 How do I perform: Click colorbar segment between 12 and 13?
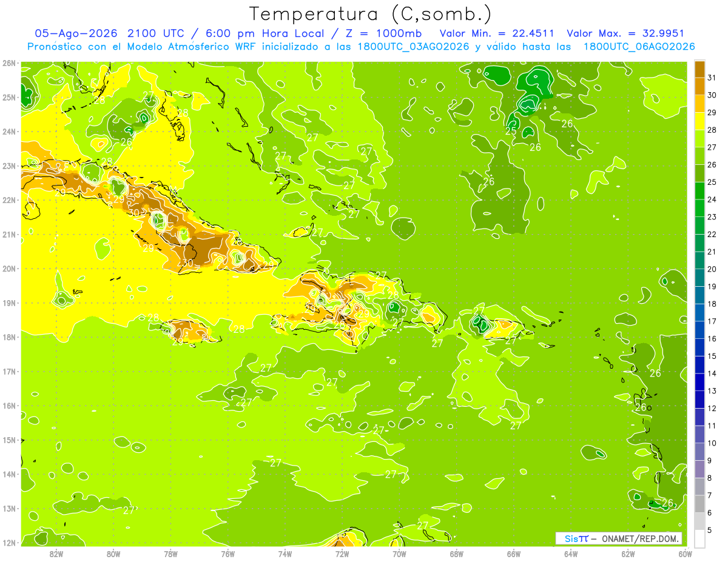pos(699,400)
